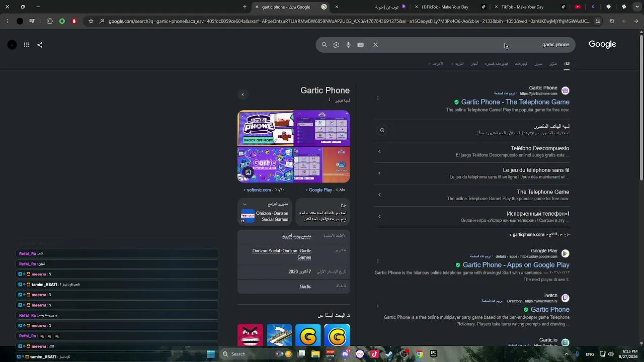Image resolution: width=644 pixels, height=362 pixels.
Task: Click the share icon near the apps grid
Action: [x=40, y=45]
